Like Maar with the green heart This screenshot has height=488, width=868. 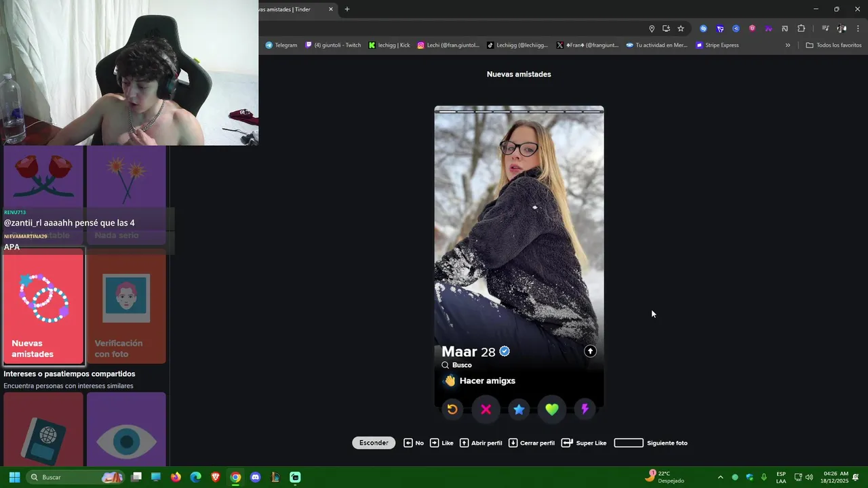pyautogui.click(x=551, y=409)
